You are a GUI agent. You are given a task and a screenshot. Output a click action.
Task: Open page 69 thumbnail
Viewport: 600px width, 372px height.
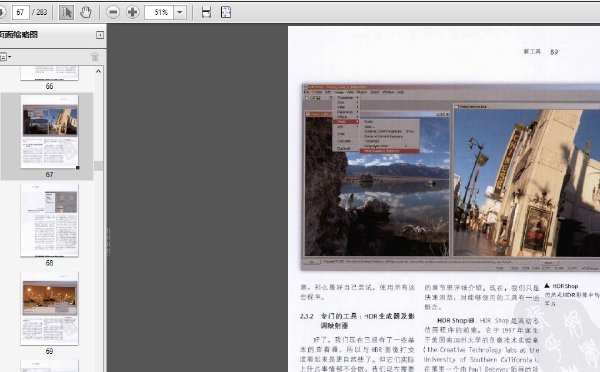click(x=49, y=308)
